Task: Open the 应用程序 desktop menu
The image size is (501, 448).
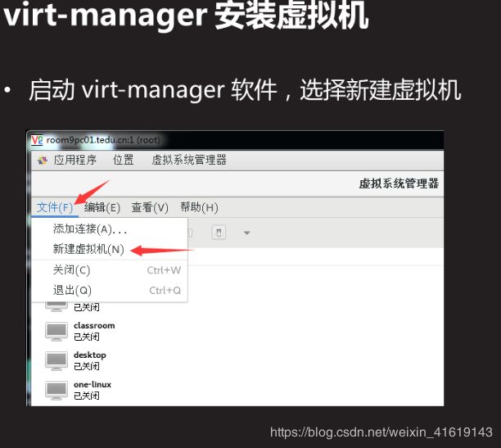Action: [x=74, y=160]
